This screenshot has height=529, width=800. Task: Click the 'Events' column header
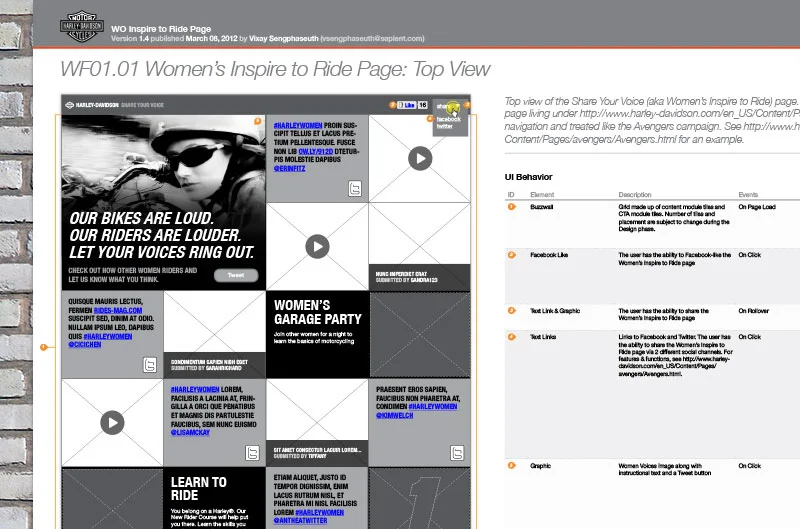pos(748,194)
